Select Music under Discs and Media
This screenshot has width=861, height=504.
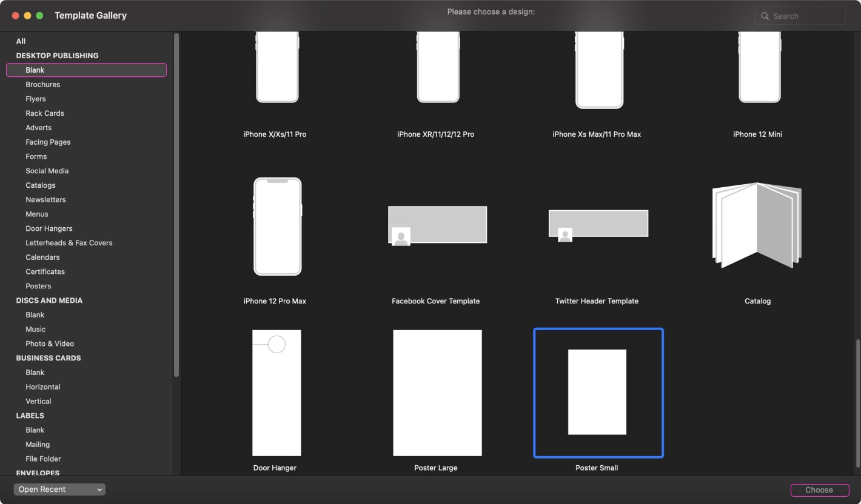[x=35, y=329]
